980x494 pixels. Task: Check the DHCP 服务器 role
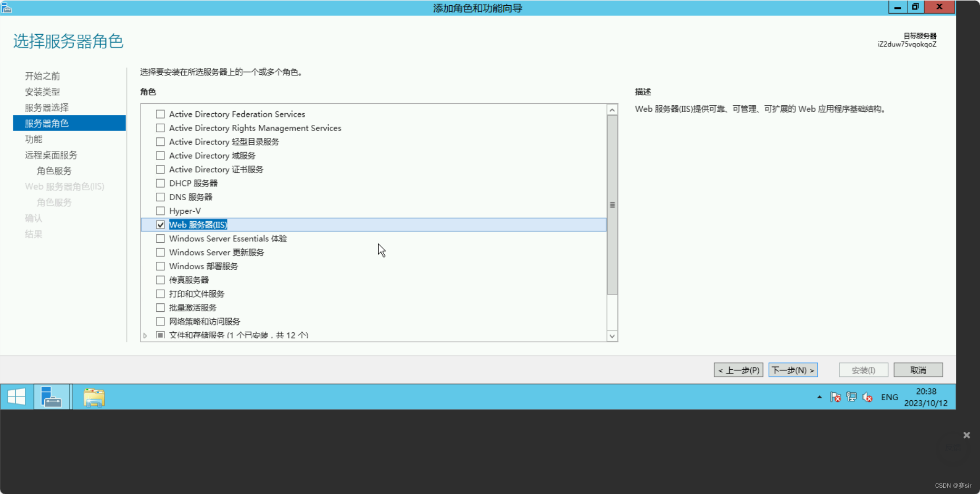161,183
